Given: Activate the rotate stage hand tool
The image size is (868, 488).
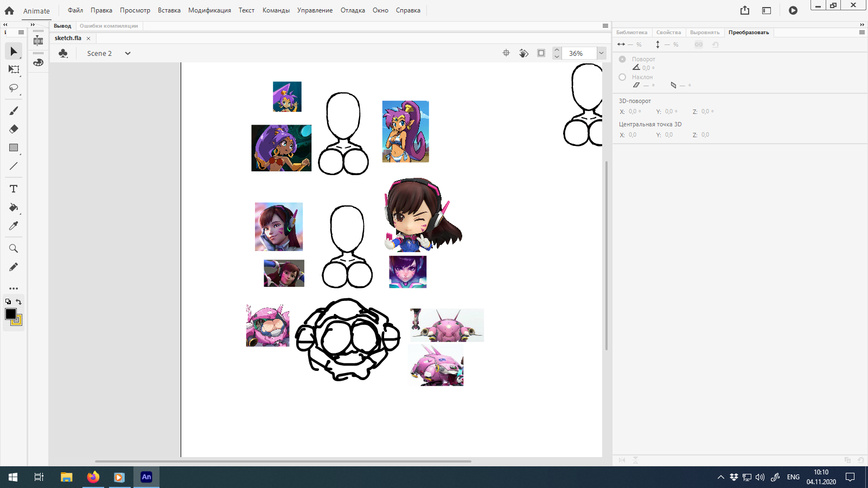Looking at the screenshot, I should point(524,53).
